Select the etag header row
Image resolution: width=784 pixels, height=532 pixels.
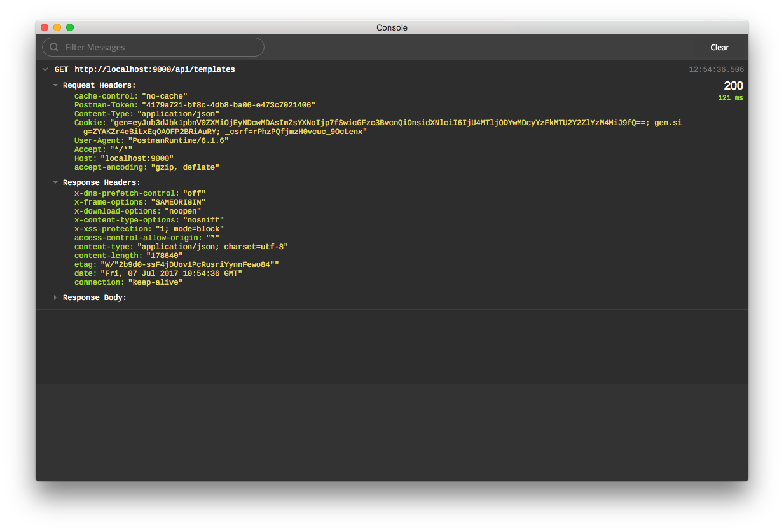coord(177,264)
